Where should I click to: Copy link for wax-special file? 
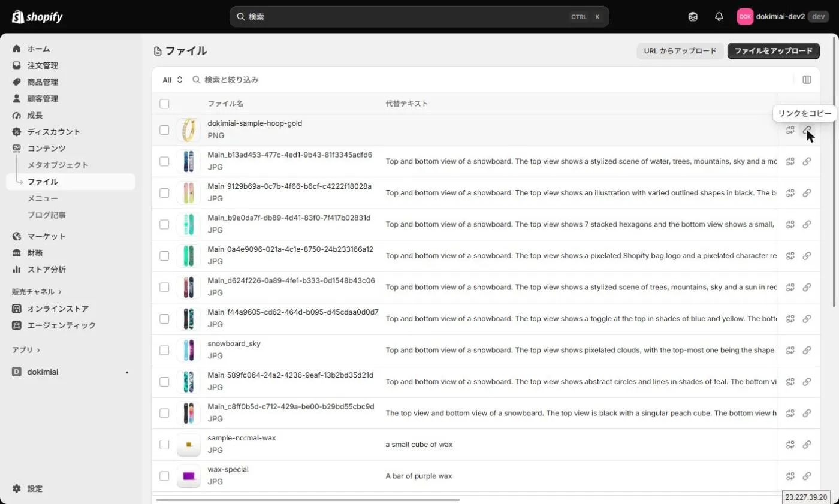[807, 476]
